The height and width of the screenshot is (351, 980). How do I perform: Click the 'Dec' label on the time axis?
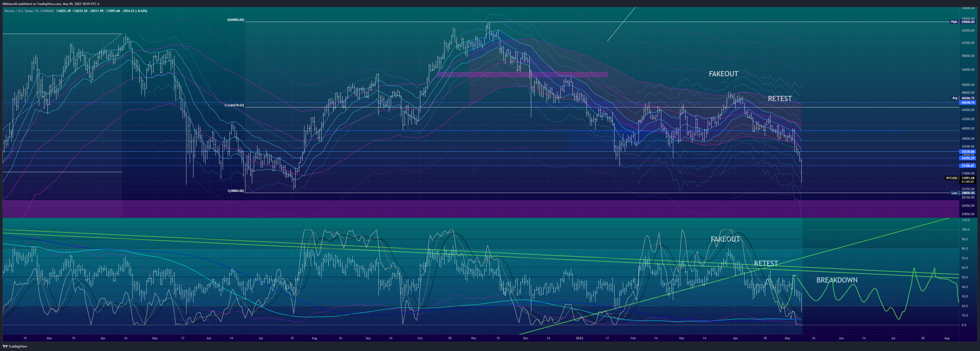coord(526,338)
